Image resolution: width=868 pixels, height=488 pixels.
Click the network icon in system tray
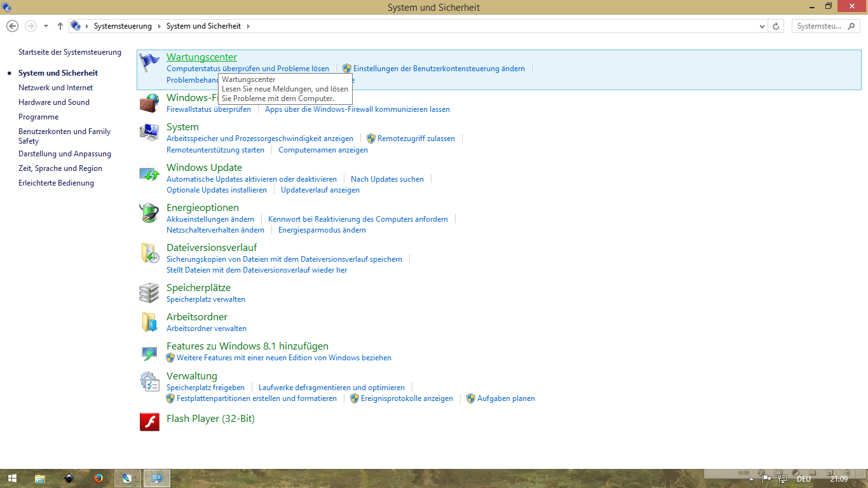click(x=782, y=479)
